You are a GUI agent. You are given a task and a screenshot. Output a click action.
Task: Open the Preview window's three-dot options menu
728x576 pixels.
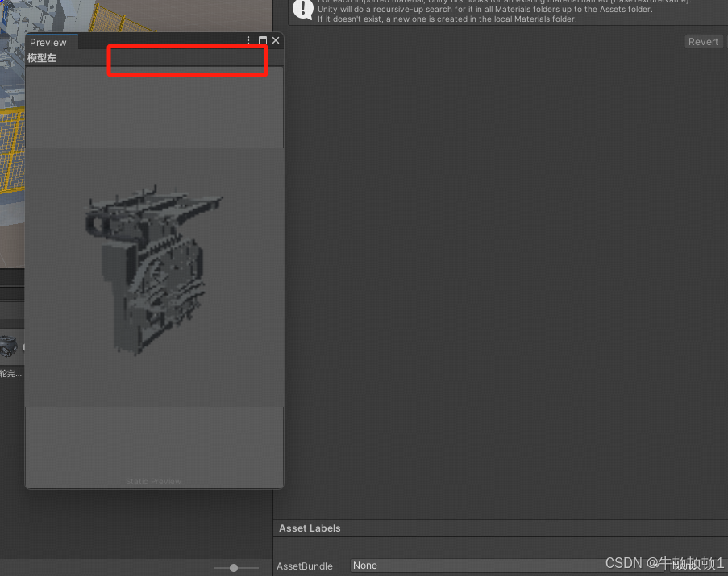pos(248,40)
